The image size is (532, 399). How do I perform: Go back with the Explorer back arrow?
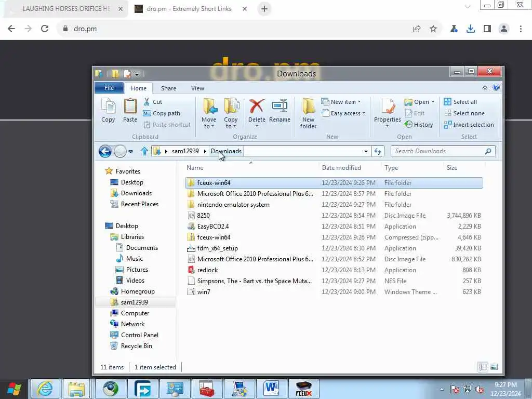pos(105,151)
